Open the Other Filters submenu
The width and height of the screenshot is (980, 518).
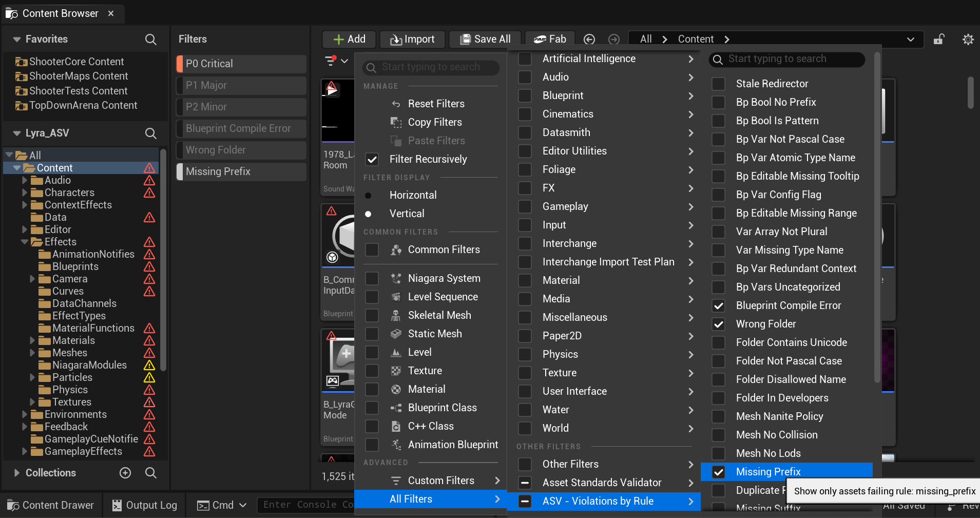(605, 464)
